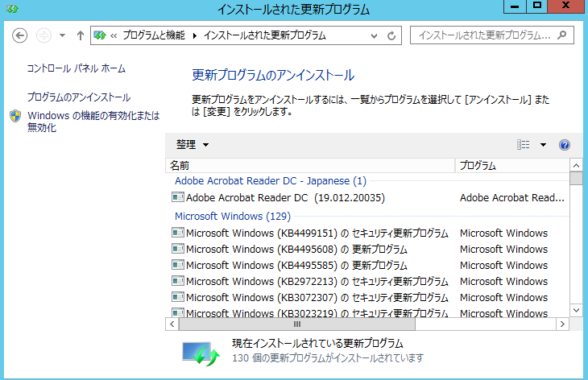This screenshot has width=588, height=380.
Task: Click the address bar location icon
Action: click(100, 35)
